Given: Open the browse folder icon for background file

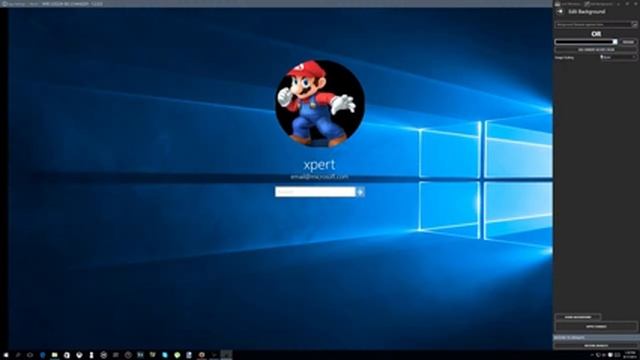Looking at the screenshot, I should pyautogui.click(x=634, y=24).
